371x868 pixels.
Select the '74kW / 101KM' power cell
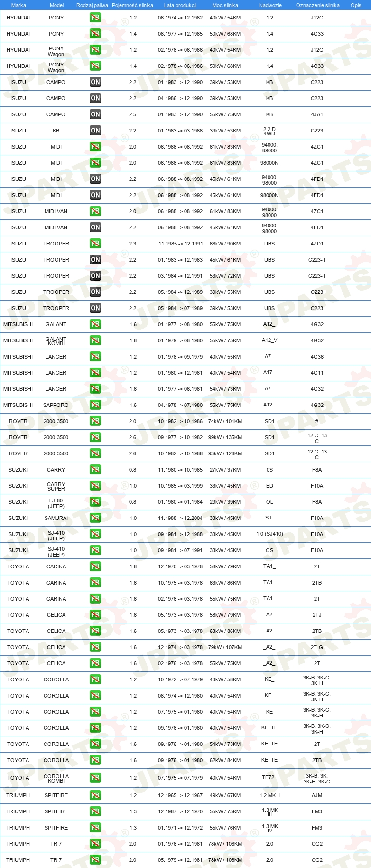pyautogui.click(x=225, y=421)
